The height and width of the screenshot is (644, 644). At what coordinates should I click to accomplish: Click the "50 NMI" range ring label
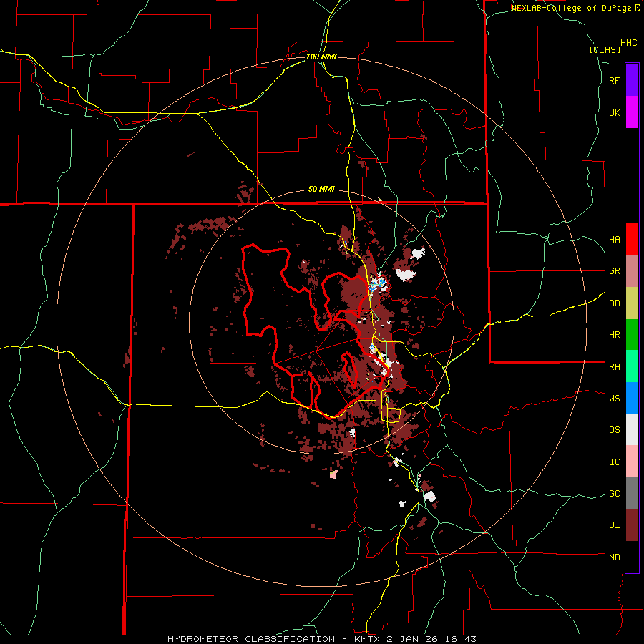321,190
